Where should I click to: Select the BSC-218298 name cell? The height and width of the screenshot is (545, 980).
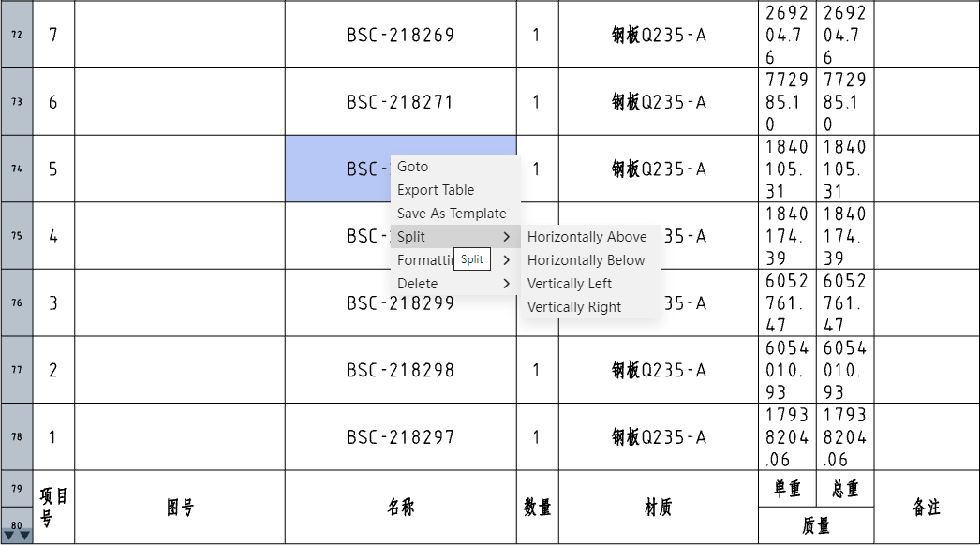pyautogui.click(x=400, y=370)
